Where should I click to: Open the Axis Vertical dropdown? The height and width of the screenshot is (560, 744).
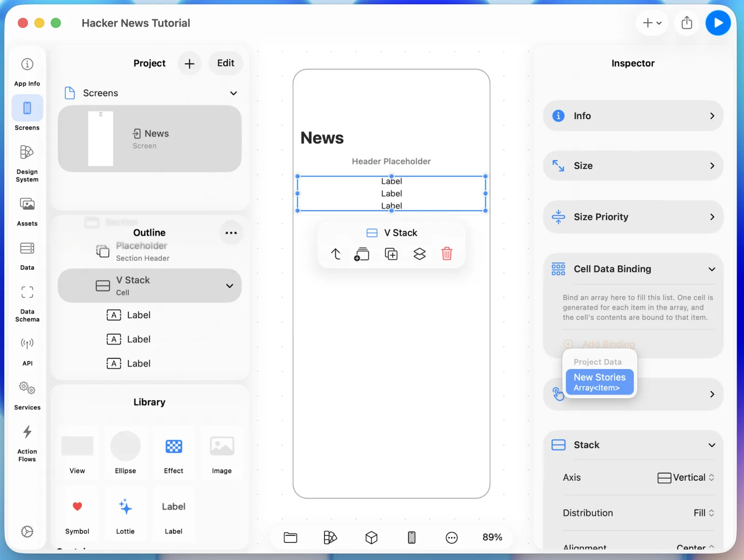(686, 478)
